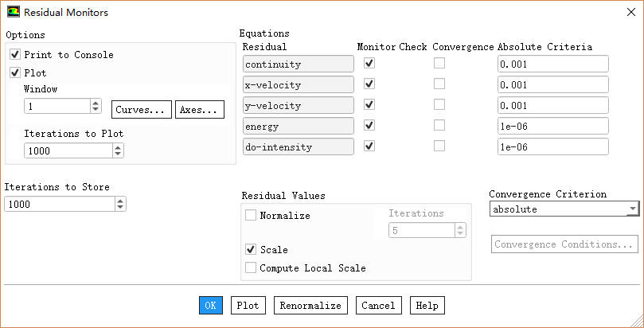This screenshot has width=644, height=328.
Task: Enable the Normalize residual values checkbox
Action: tap(252, 215)
